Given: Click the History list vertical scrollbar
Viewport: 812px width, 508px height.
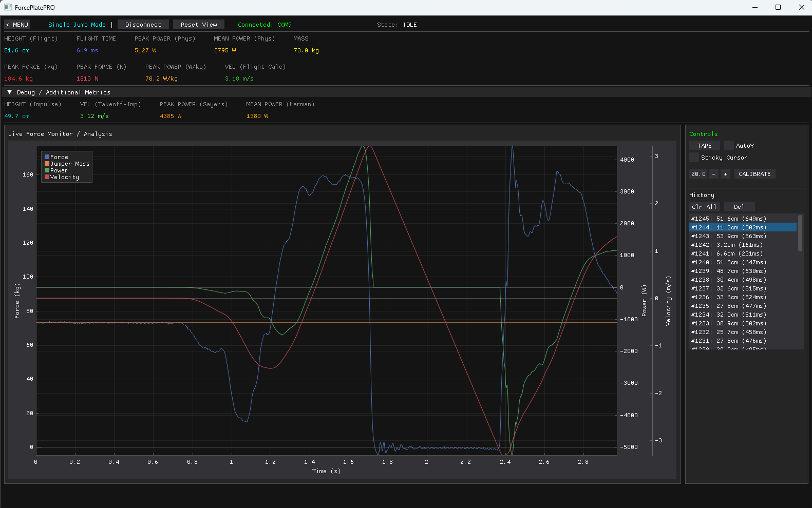Looking at the screenshot, I should (800, 233).
